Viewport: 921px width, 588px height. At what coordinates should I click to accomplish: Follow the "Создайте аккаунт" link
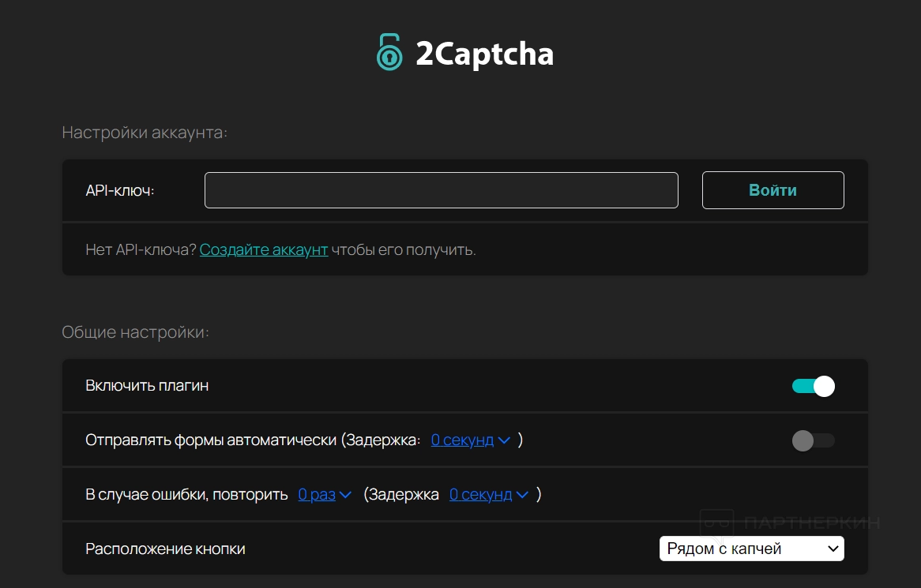[264, 250]
